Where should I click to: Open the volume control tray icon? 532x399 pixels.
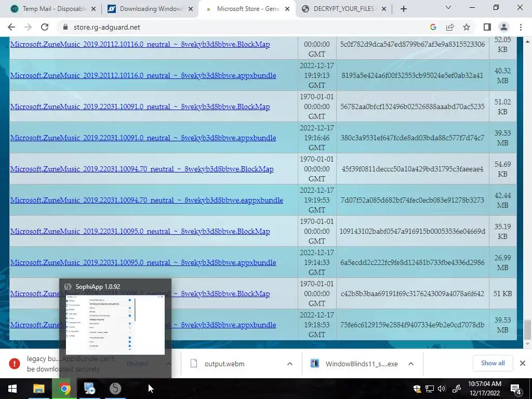442,389
